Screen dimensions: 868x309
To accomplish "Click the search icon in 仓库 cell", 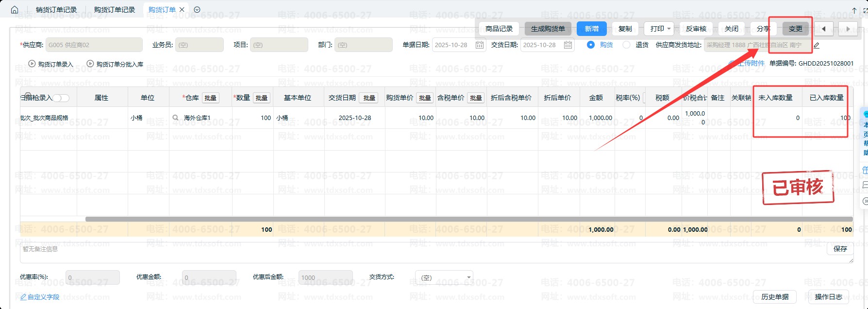I will coord(176,118).
